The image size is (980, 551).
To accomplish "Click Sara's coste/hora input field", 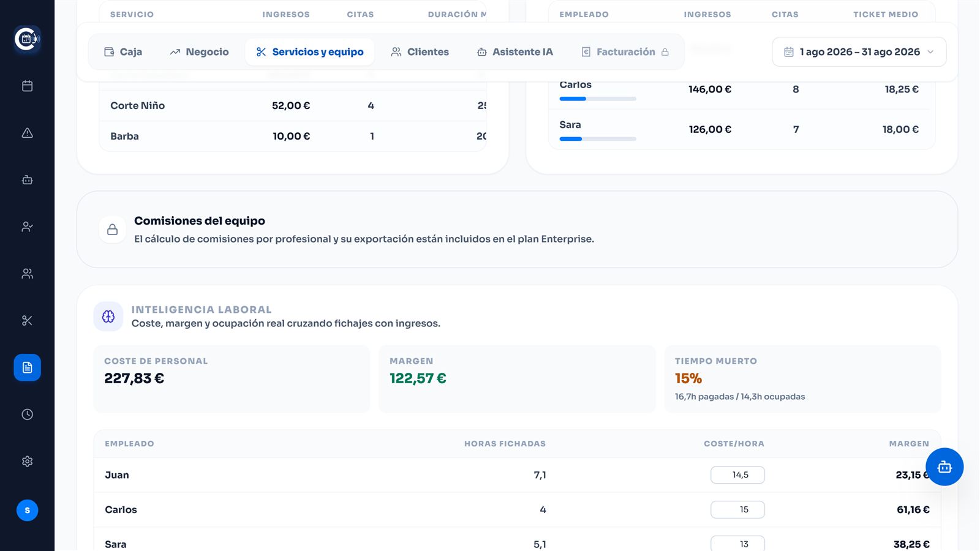I will (737, 544).
